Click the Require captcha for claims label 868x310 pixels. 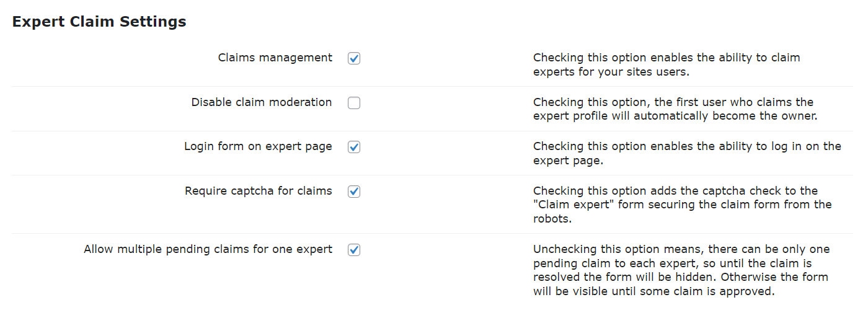point(259,191)
